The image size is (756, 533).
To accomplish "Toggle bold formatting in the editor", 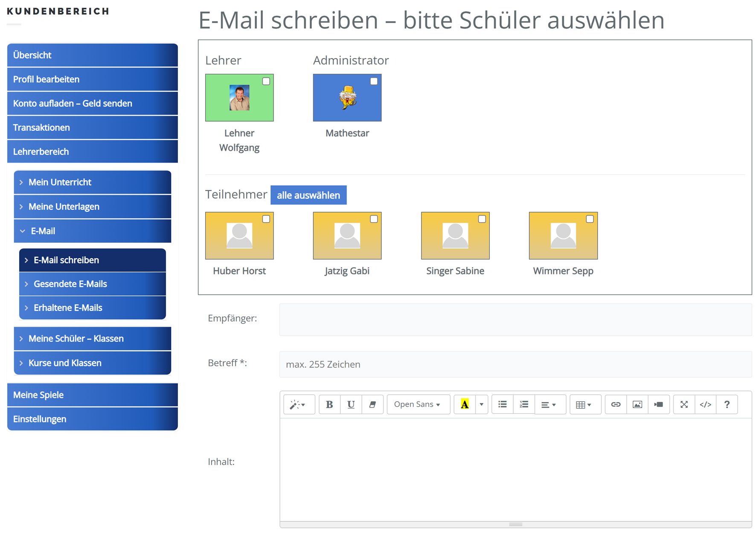I will 329,404.
